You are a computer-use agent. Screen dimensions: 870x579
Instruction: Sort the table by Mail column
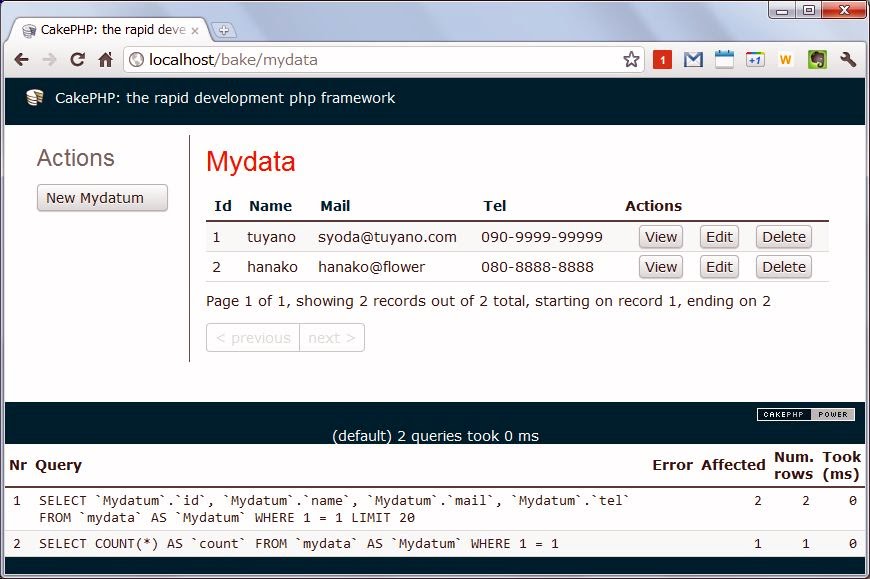click(x=335, y=206)
